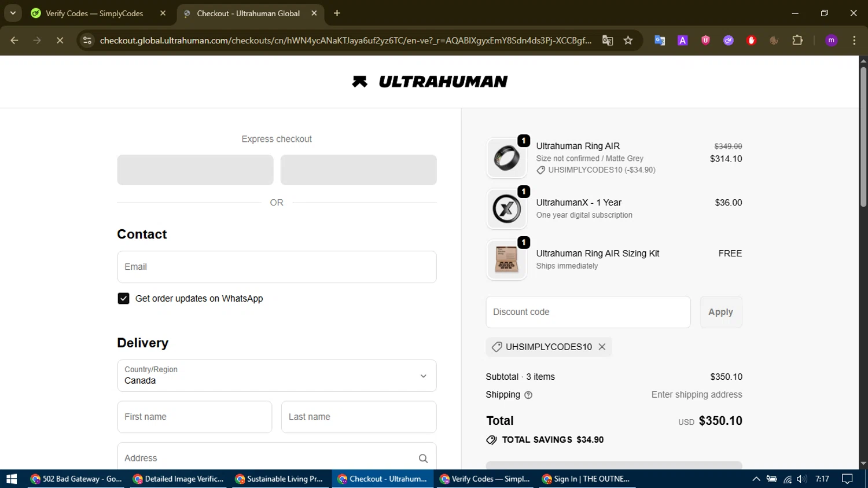Close the Verify Codes tab

(x=163, y=13)
